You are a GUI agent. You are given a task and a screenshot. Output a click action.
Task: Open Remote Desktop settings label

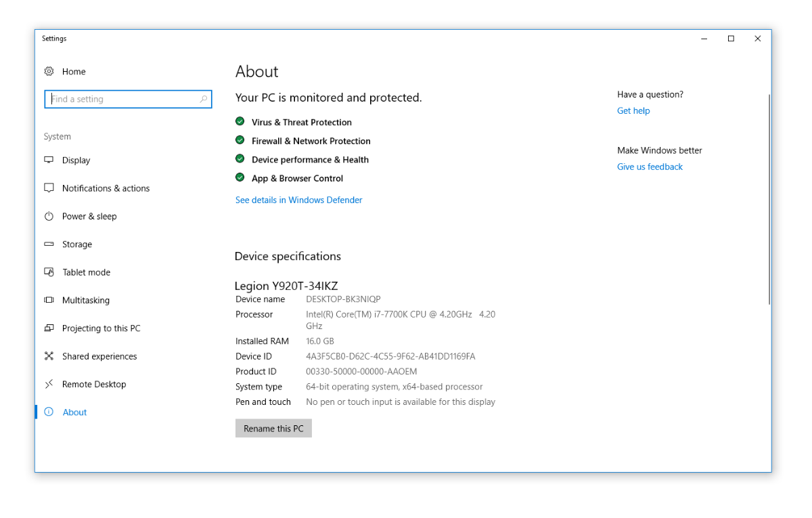(x=94, y=384)
